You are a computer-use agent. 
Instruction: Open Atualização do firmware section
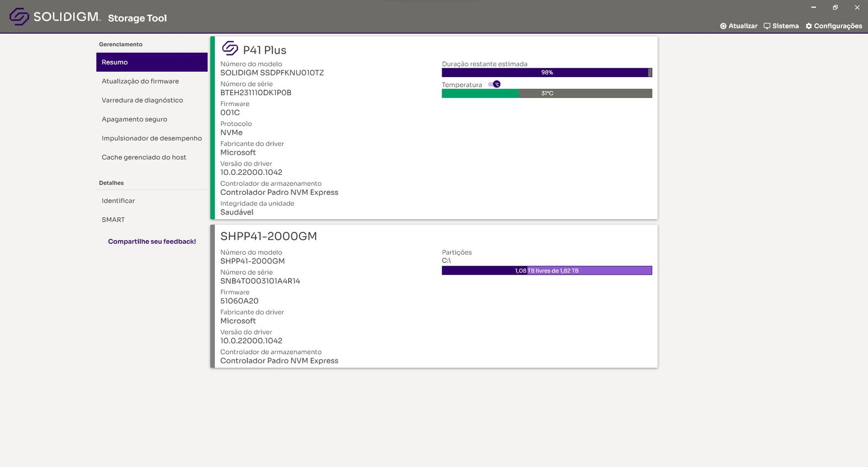coord(140,81)
